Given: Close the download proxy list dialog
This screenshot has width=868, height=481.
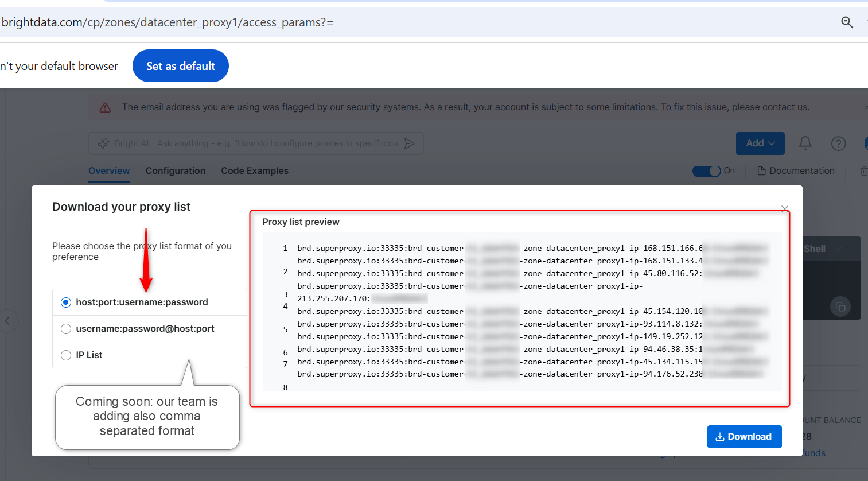Looking at the screenshot, I should pyautogui.click(x=785, y=208).
